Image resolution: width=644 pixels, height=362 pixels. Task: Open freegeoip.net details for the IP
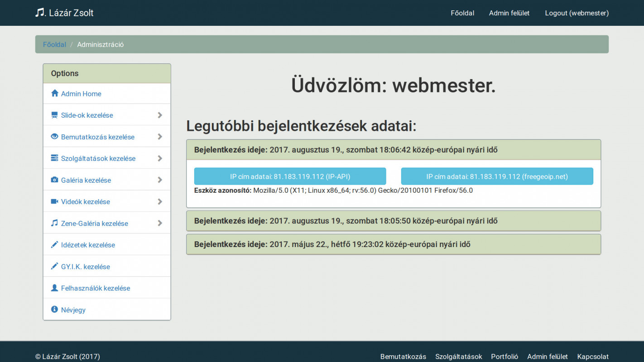[497, 176]
